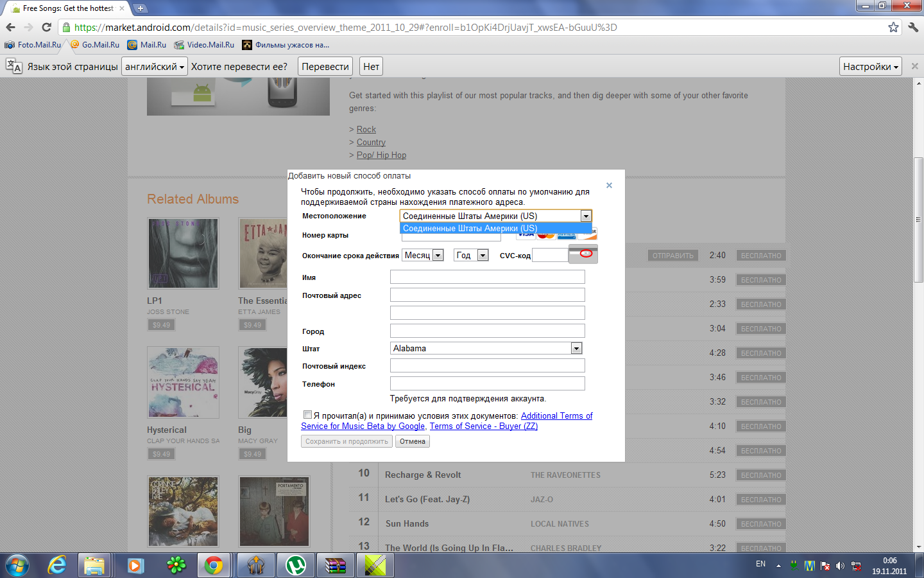Screen dimensions: 924x578
Task: Open Windows Explorer from the taskbar
Action: tap(94, 565)
